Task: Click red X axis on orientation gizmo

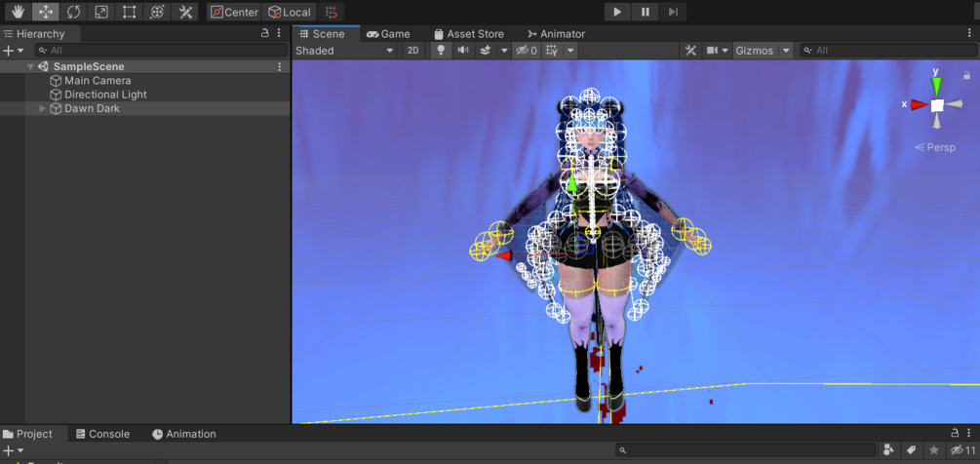Action: click(919, 104)
